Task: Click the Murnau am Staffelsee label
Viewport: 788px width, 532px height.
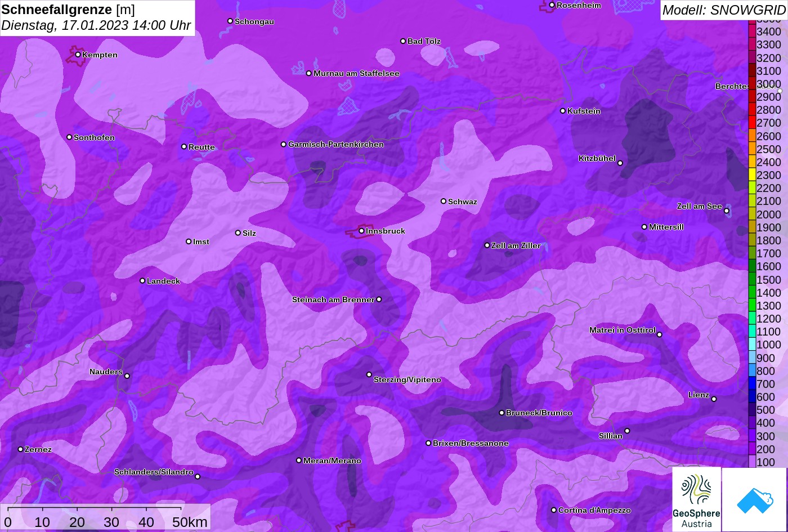Action: tap(356, 73)
